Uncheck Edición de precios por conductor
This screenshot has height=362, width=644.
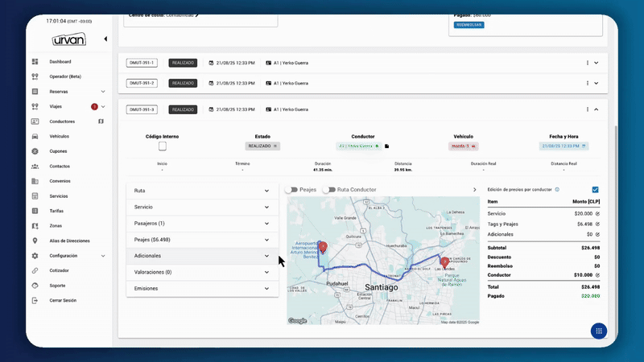(595, 189)
